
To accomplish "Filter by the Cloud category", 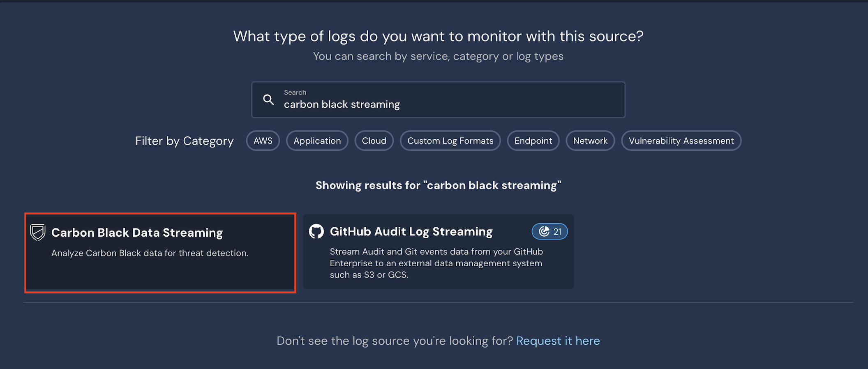I will point(374,141).
